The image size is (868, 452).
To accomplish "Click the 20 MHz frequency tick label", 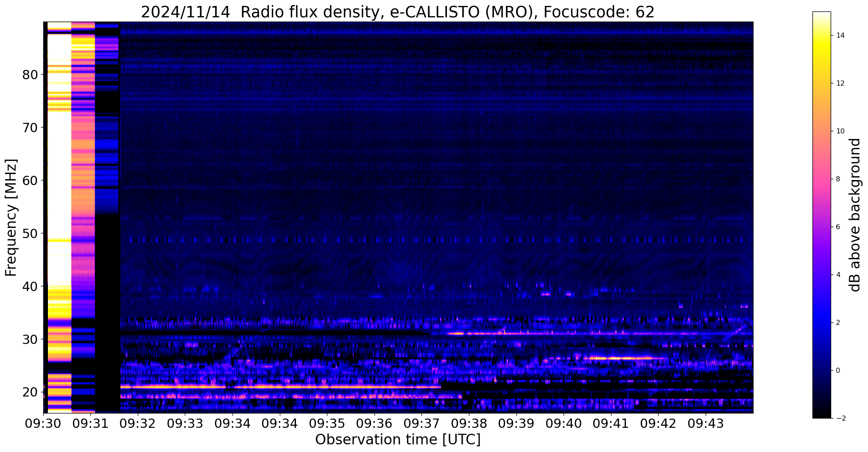I will pos(30,392).
